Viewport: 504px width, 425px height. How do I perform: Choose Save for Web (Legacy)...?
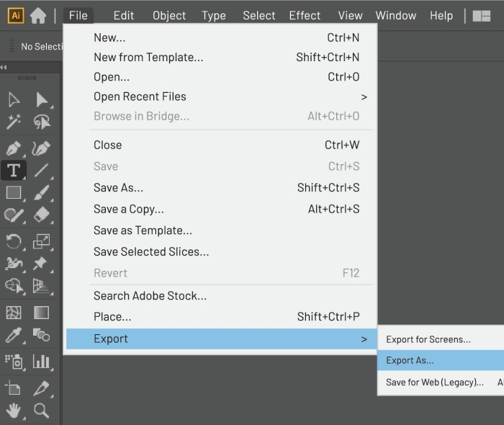pyautogui.click(x=441, y=382)
